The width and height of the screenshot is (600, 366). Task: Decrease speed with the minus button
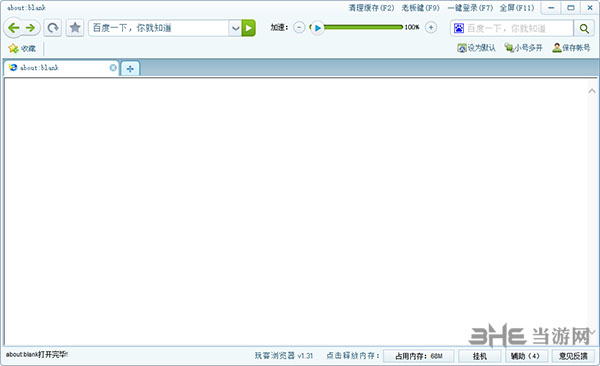[299, 28]
